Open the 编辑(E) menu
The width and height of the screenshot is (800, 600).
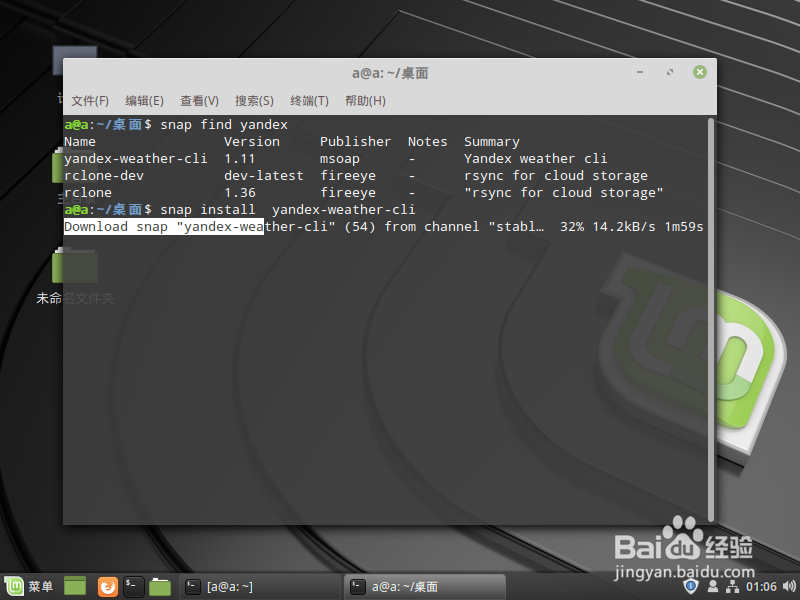[x=144, y=101]
